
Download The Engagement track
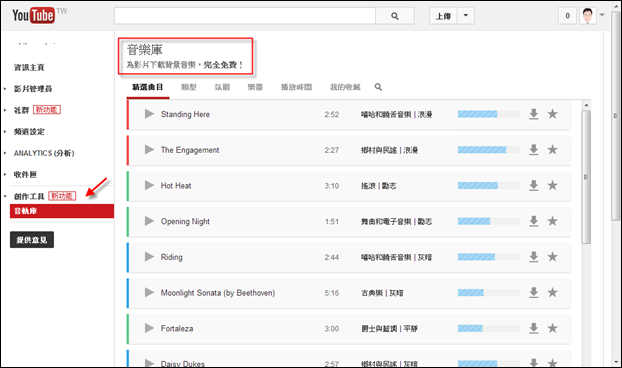tap(534, 150)
